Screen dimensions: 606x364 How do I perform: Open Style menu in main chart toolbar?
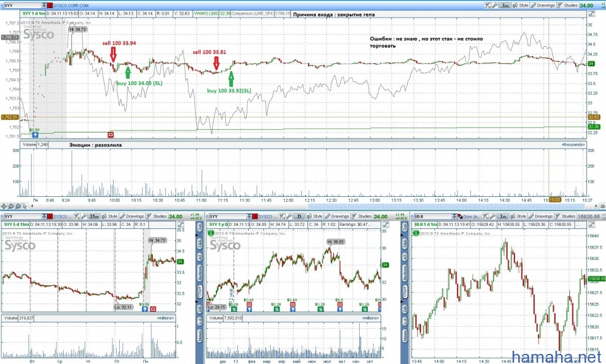[x=520, y=6]
